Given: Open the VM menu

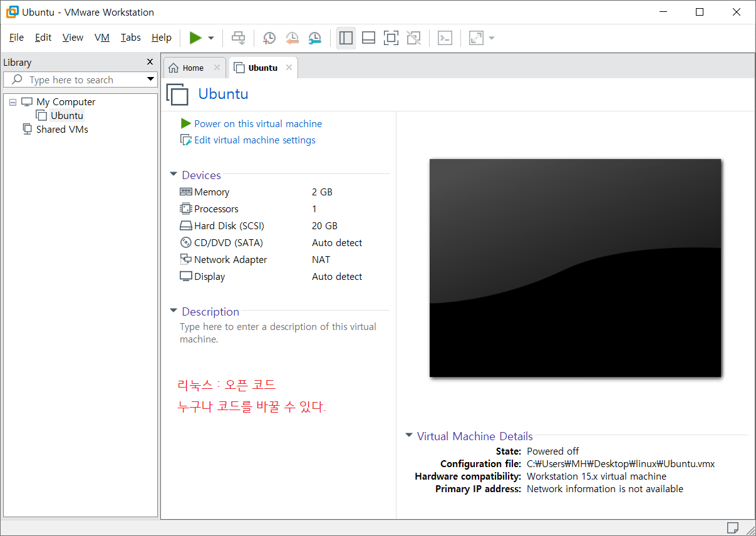Looking at the screenshot, I should [x=102, y=38].
